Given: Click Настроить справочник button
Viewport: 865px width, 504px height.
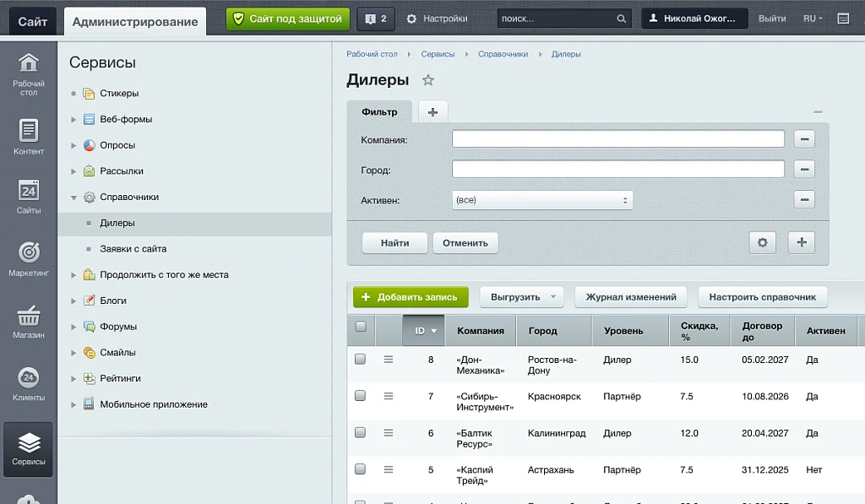Looking at the screenshot, I should point(763,296).
